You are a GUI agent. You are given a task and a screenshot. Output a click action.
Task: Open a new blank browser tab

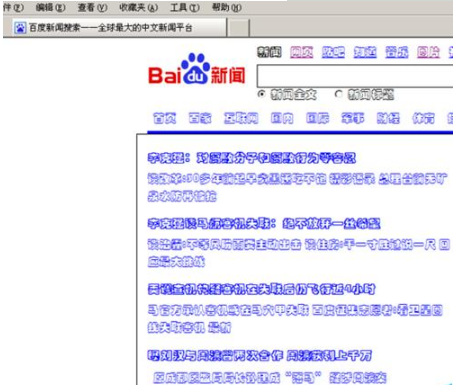coord(238,28)
